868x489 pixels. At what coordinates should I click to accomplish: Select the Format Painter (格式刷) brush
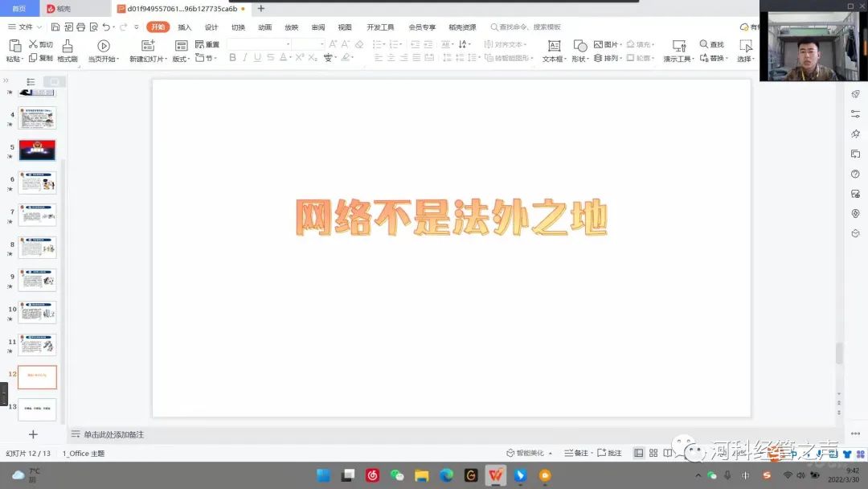pos(68,46)
